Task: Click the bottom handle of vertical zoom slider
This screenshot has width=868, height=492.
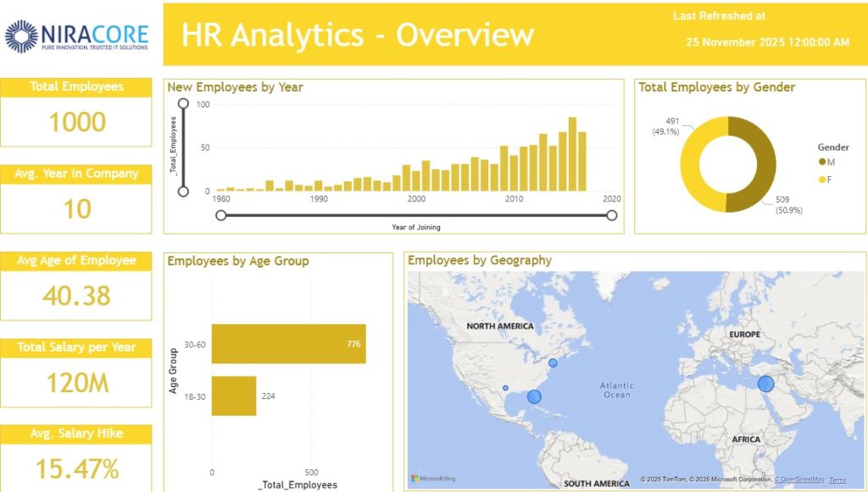Action: tap(183, 191)
